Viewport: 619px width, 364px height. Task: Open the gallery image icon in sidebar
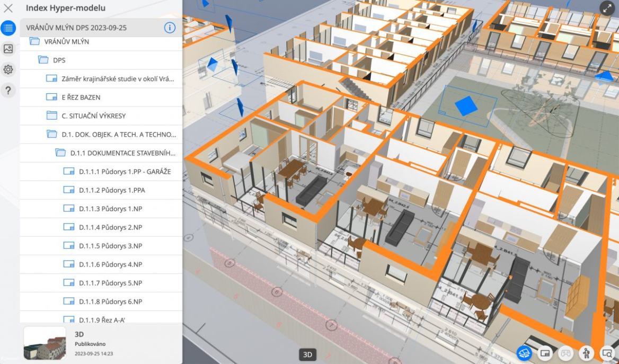pyautogui.click(x=8, y=49)
